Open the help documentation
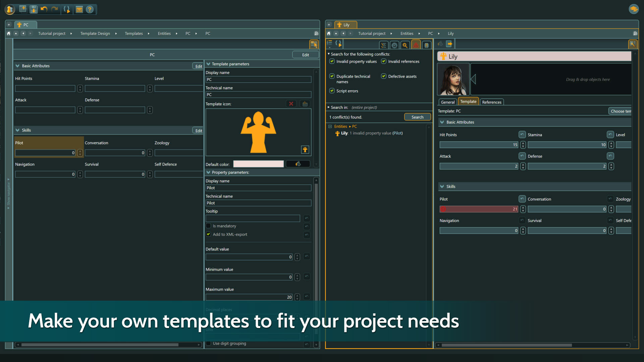Image resolution: width=644 pixels, height=362 pixels. (90, 9)
